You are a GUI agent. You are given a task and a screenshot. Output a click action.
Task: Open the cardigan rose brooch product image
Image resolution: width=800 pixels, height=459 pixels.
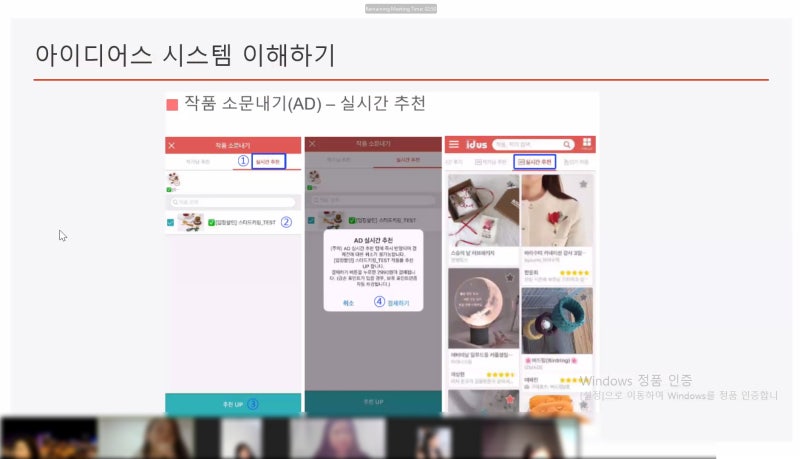(557, 211)
